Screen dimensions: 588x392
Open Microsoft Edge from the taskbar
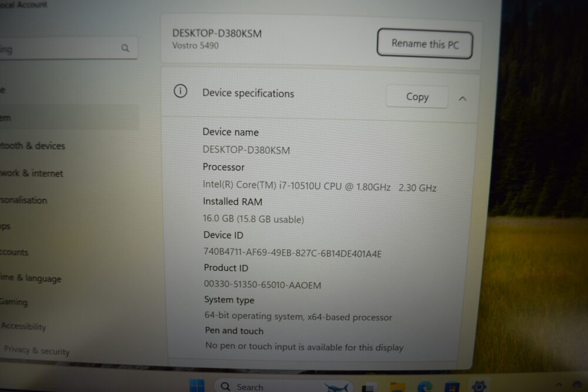tap(425, 387)
